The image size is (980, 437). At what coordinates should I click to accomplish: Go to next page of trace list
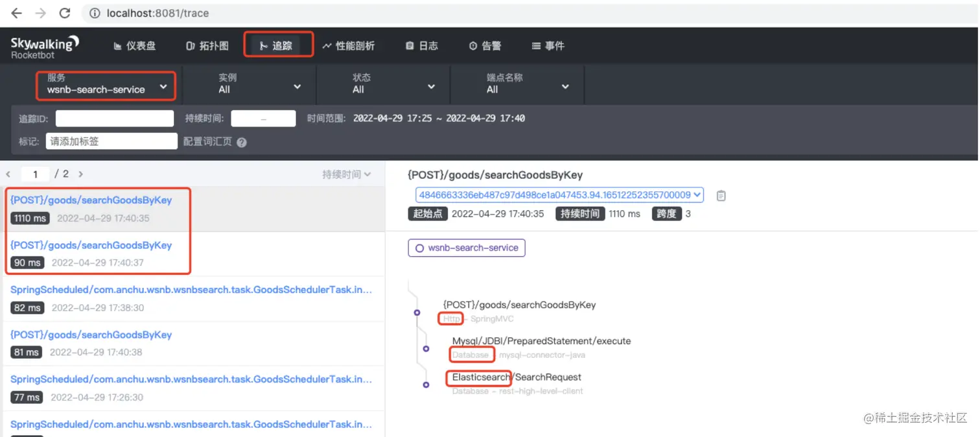(80, 174)
